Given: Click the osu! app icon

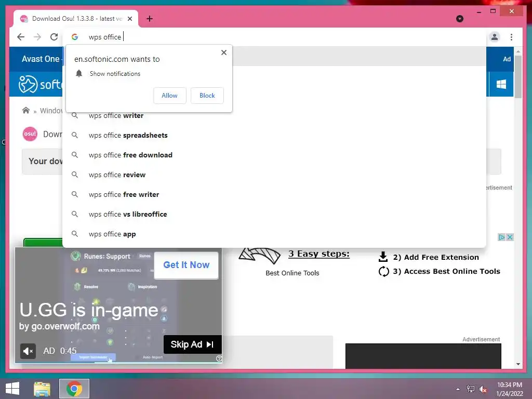Looking at the screenshot, I should [30, 134].
